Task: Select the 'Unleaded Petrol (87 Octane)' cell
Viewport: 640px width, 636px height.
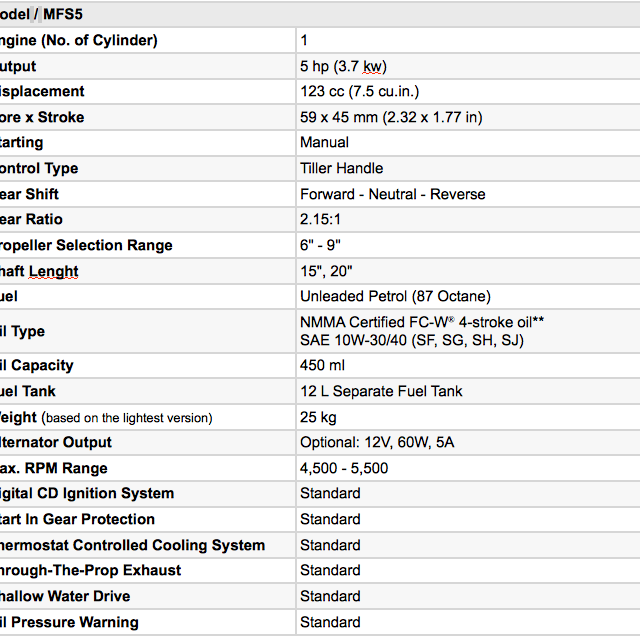Action: coord(395,296)
